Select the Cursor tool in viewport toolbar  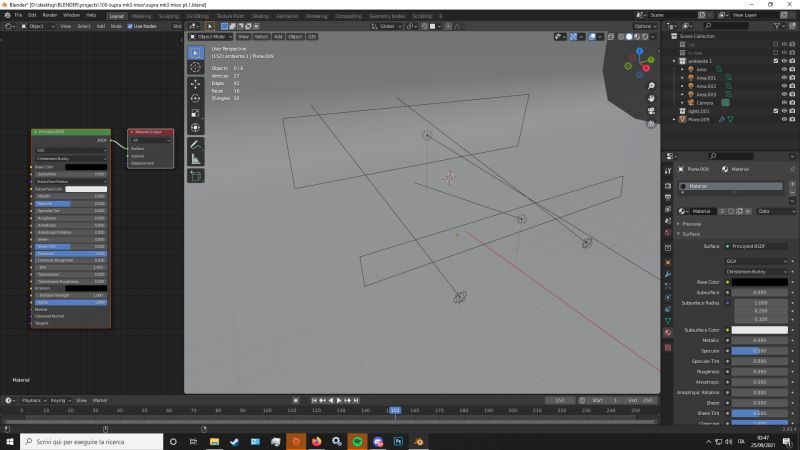point(195,67)
